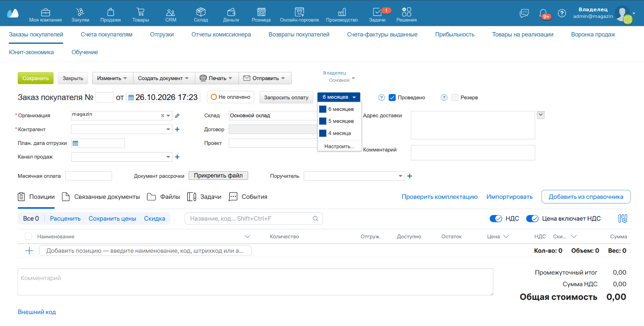Add a new Контрагент with plus

pyautogui.click(x=177, y=129)
